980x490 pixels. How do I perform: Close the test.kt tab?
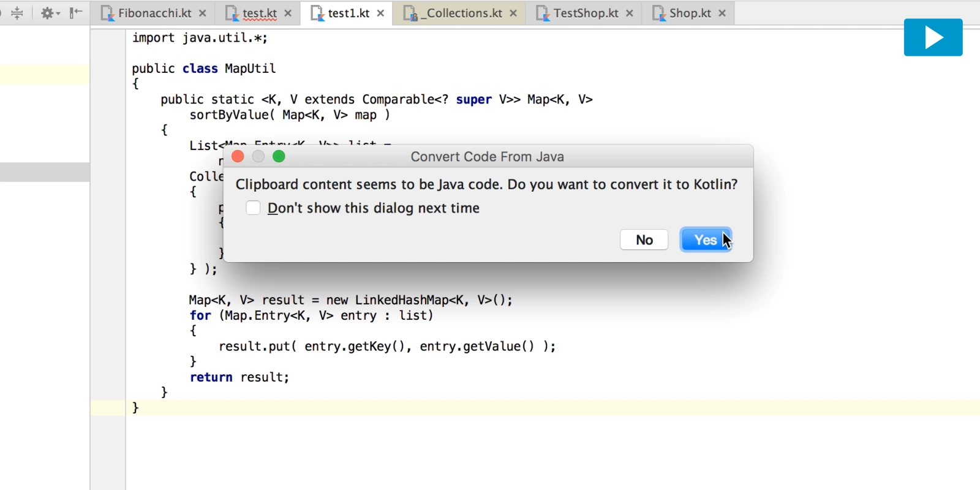click(288, 13)
